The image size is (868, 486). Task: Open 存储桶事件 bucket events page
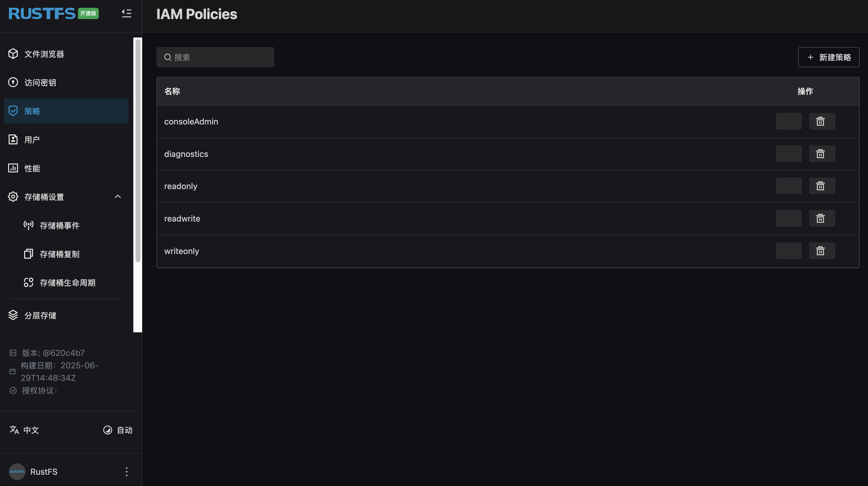coord(59,226)
